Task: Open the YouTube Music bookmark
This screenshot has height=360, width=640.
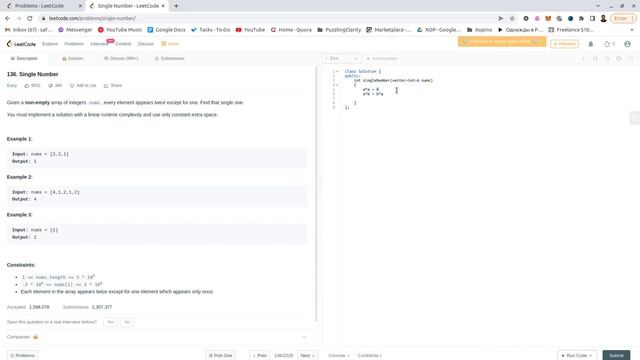Action: (120, 30)
